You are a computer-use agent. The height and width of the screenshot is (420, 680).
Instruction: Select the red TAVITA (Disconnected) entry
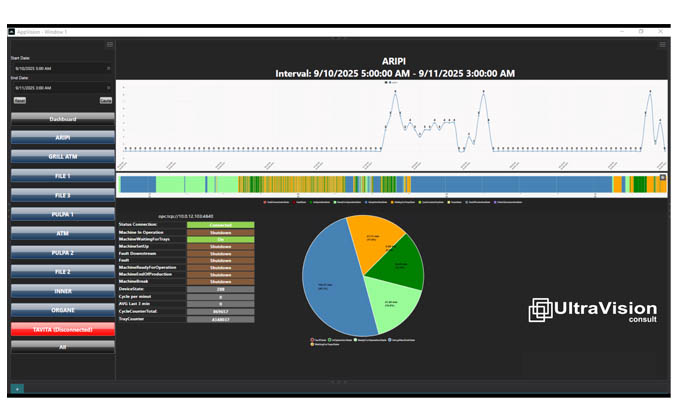(x=61, y=328)
